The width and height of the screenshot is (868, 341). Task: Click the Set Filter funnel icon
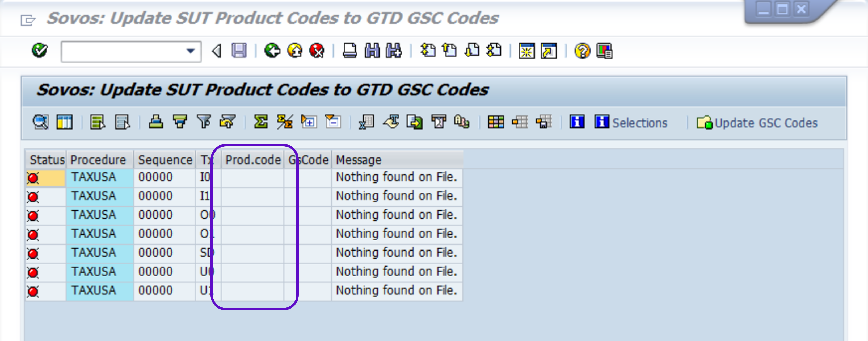pyautogui.click(x=204, y=122)
